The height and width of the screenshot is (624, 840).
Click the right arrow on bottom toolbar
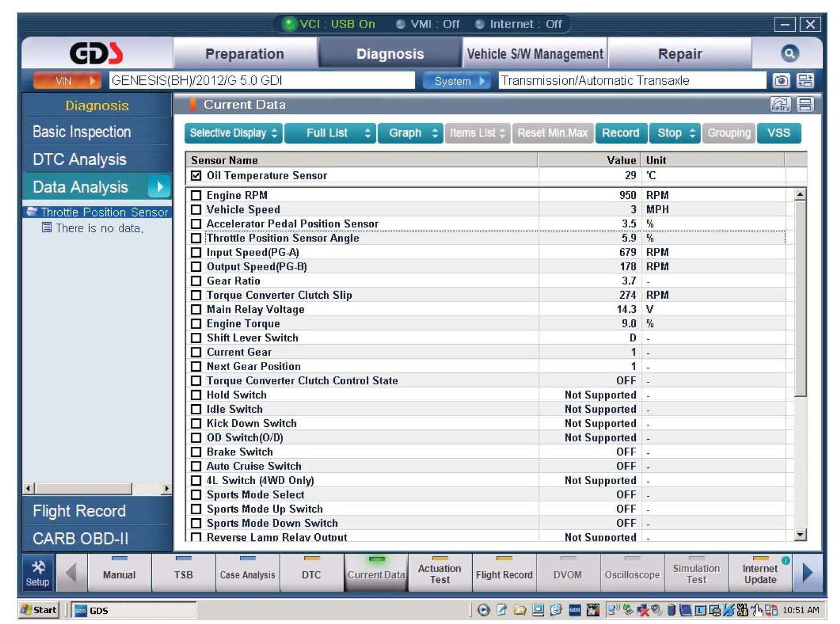(808, 573)
